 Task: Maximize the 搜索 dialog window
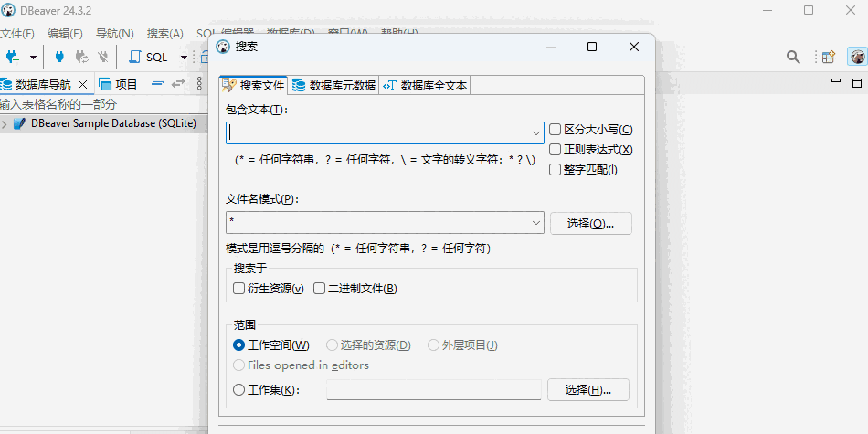(x=592, y=47)
